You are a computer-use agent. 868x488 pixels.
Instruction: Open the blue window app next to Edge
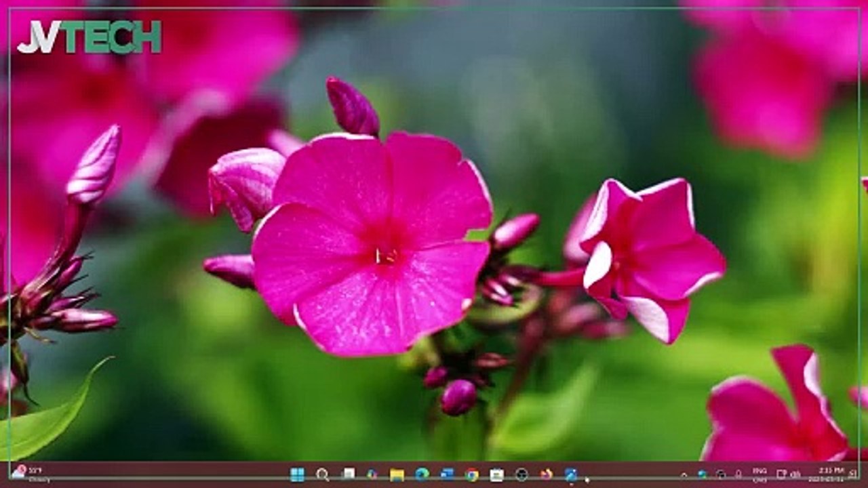click(x=447, y=474)
